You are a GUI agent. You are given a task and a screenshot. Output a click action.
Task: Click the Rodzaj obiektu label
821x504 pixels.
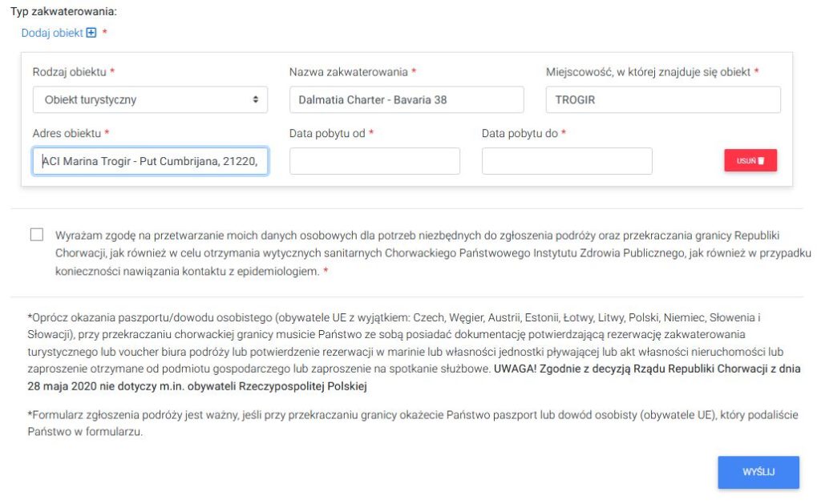pyautogui.click(x=70, y=72)
